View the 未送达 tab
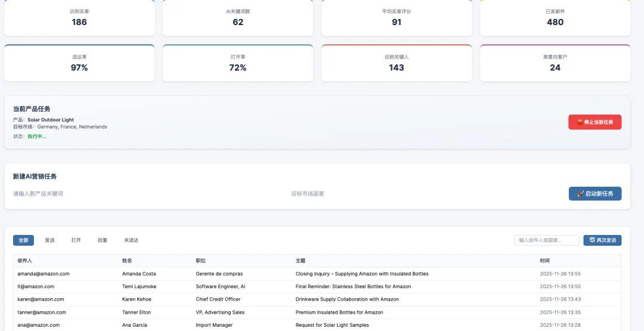Screen dimensions: 644x331 pyautogui.click(x=131, y=240)
